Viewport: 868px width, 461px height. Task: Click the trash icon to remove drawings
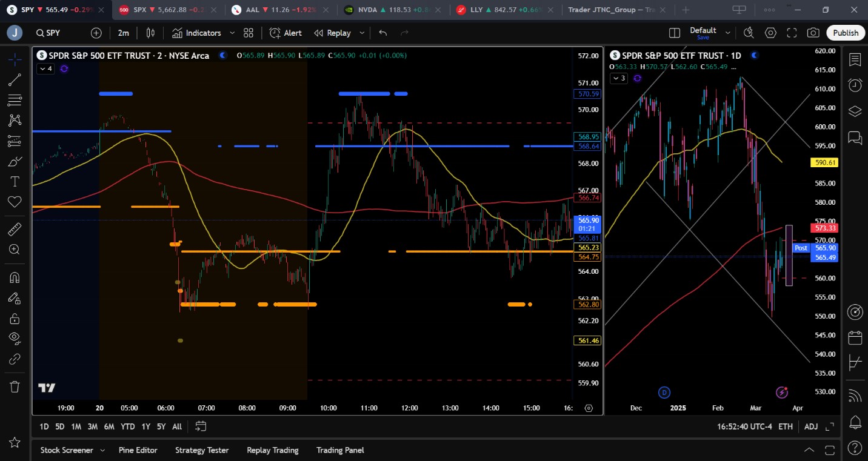(15, 386)
